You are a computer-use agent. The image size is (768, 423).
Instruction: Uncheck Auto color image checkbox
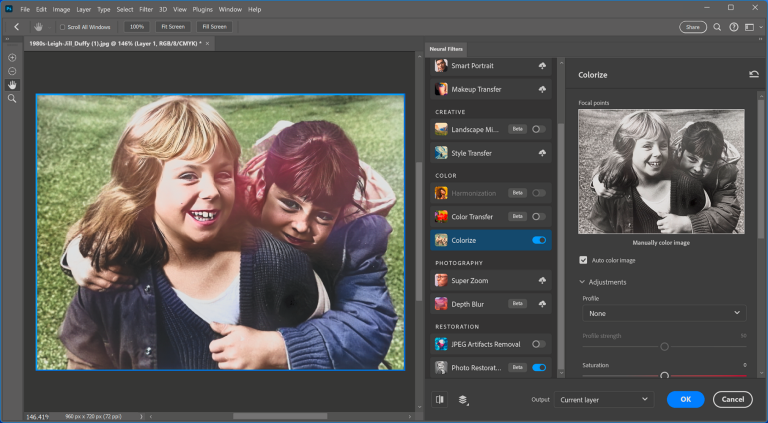point(584,260)
